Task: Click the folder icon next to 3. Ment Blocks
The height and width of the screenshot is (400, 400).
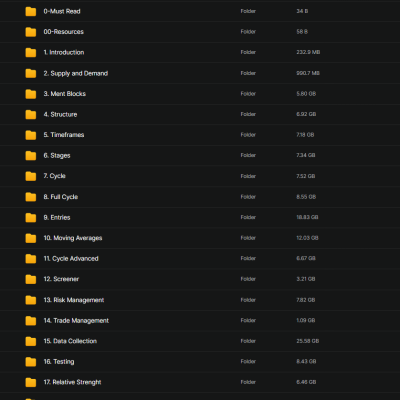Action: point(31,94)
